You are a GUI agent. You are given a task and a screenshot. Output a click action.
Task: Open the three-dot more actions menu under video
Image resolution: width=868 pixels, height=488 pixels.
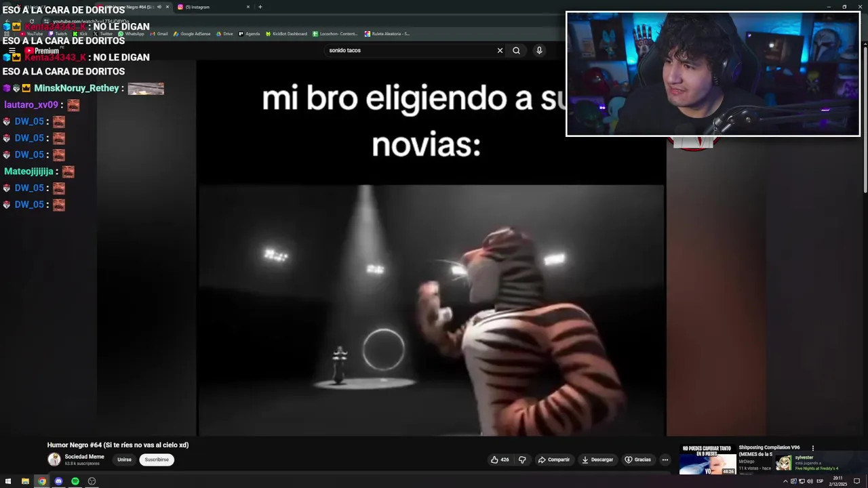[x=665, y=460]
